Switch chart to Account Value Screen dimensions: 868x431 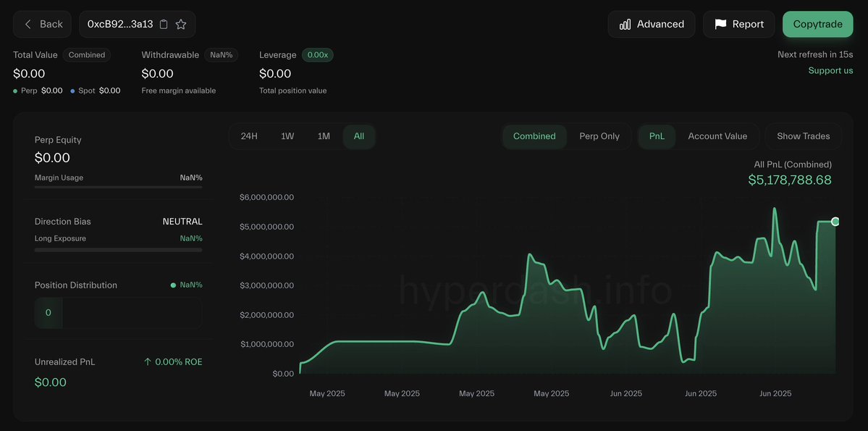[717, 136]
